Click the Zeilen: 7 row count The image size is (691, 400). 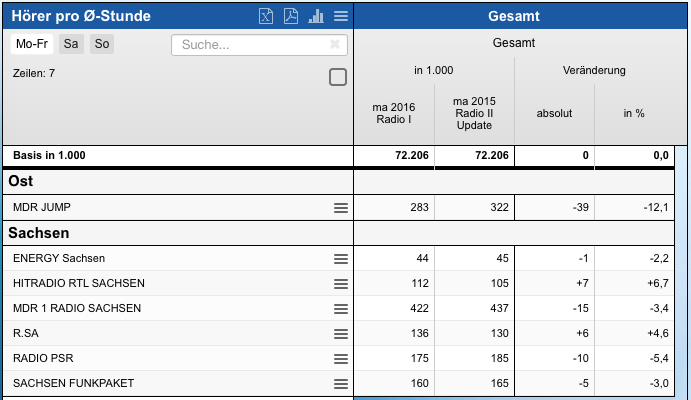tap(34, 73)
